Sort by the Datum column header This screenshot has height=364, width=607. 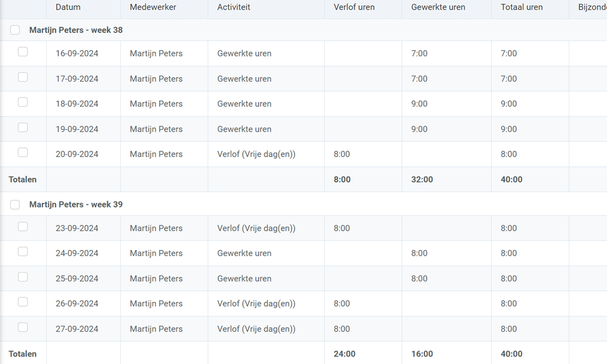68,7
